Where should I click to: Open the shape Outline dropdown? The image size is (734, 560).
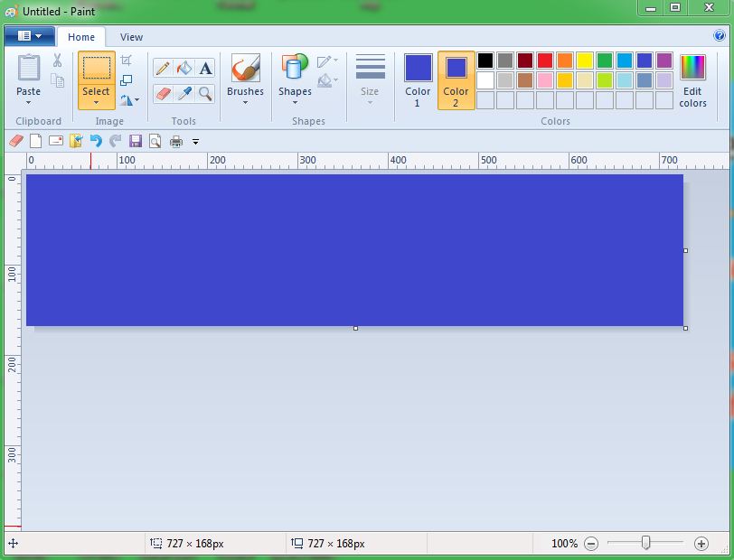pos(327,61)
